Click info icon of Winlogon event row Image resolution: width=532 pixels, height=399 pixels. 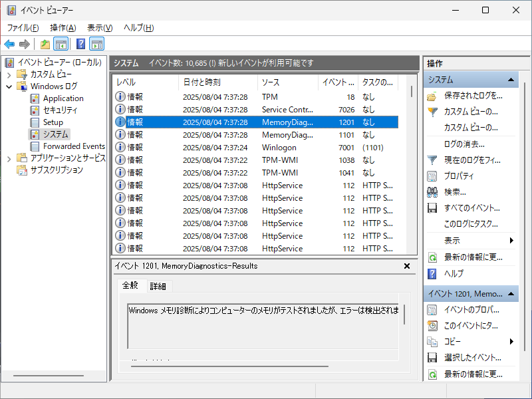point(120,147)
